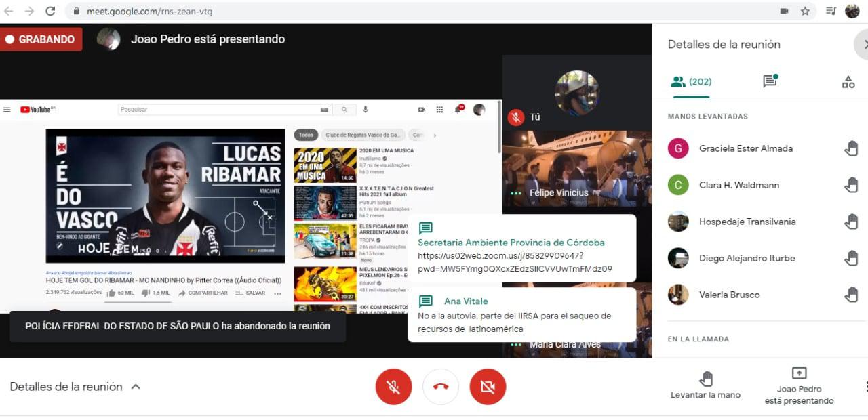
Task: Hang up the call
Action: click(x=441, y=387)
